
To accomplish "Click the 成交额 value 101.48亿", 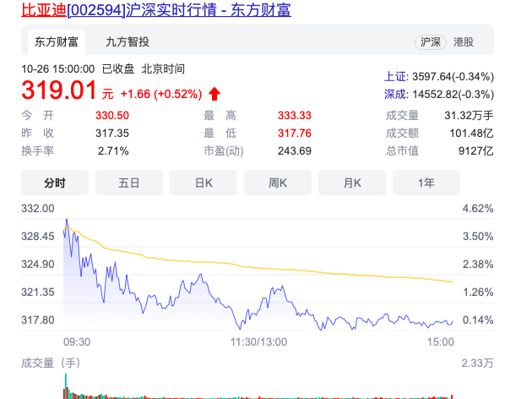I will [471, 133].
